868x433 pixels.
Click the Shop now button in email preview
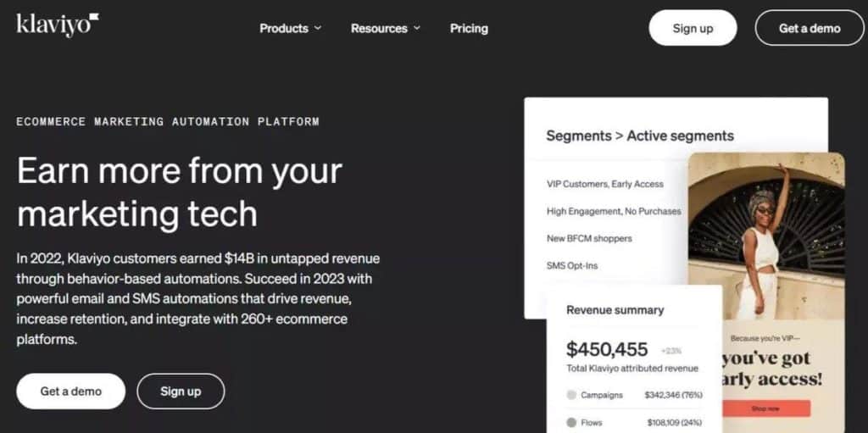pos(765,408)
